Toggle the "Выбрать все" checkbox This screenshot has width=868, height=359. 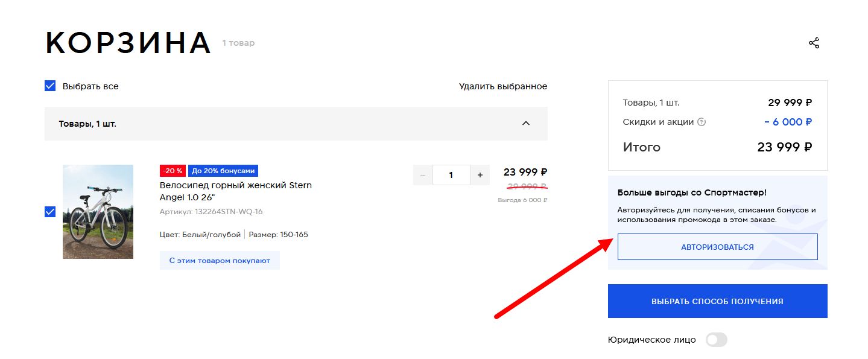tap(50, 86)
